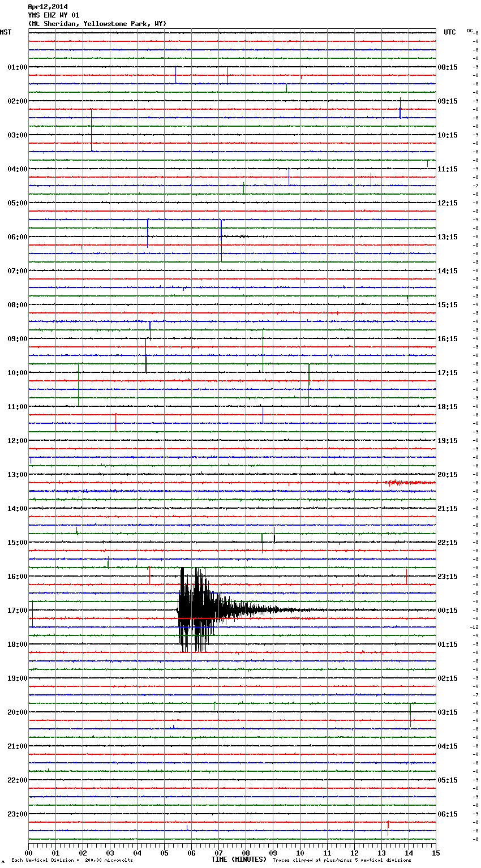Click the 00 minute mark on the bottom axis

pos(28,853)
